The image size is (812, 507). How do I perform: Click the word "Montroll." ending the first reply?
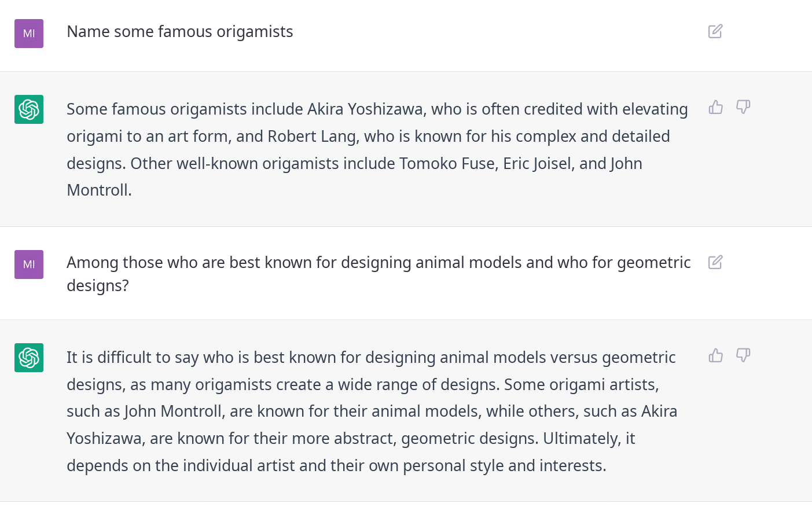coord(99,190)
